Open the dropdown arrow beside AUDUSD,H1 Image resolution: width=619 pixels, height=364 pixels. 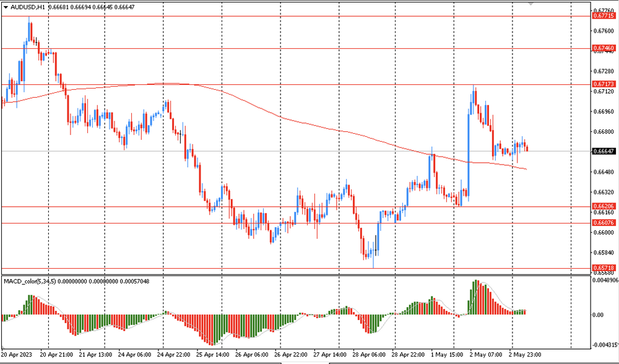coord(6,7)
